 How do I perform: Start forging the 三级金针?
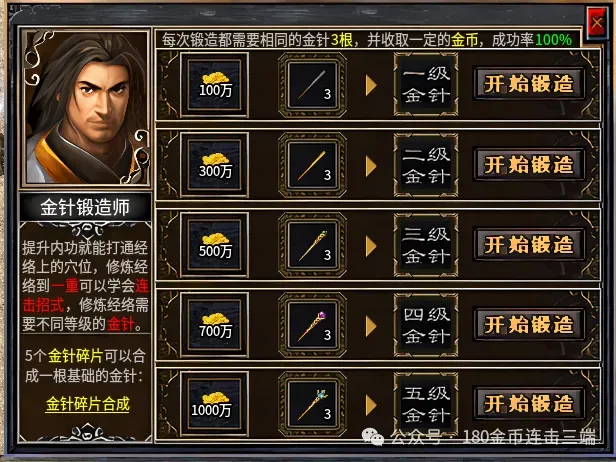529,244
